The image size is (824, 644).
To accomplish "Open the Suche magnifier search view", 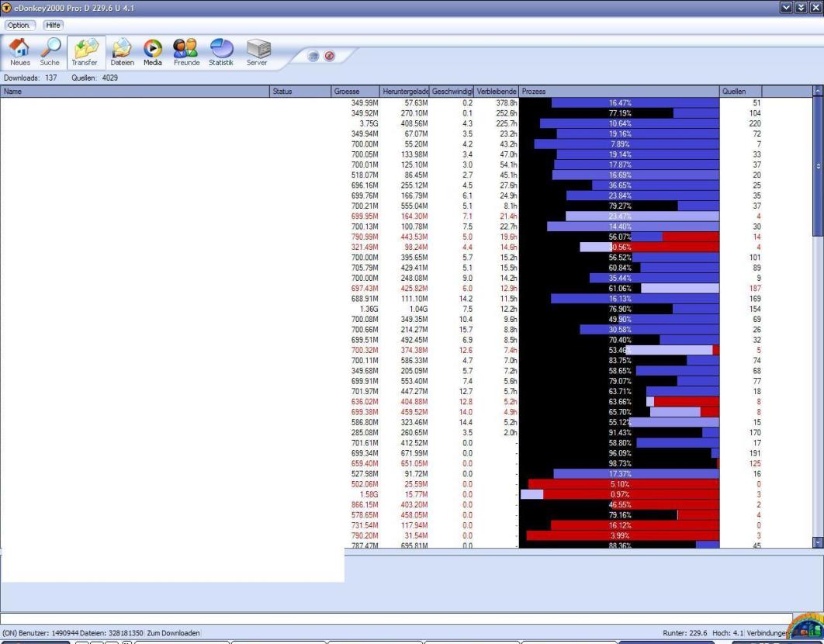I will [50, 53].
